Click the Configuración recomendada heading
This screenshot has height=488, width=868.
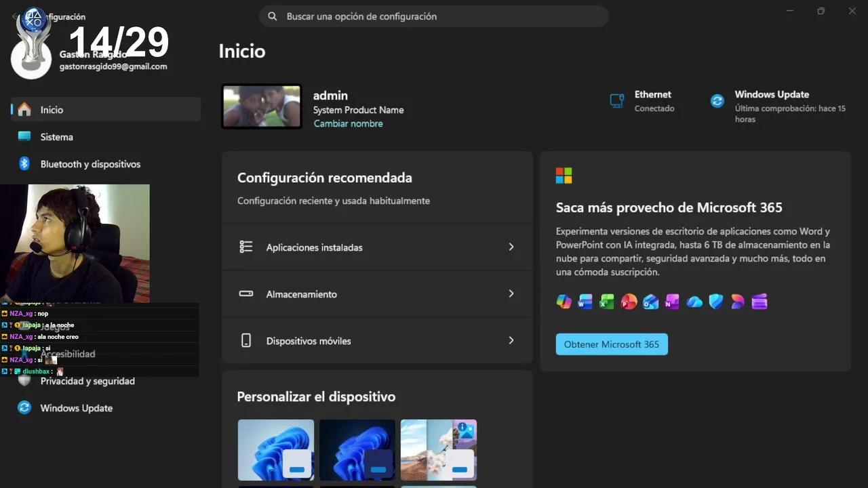[325, 178]
